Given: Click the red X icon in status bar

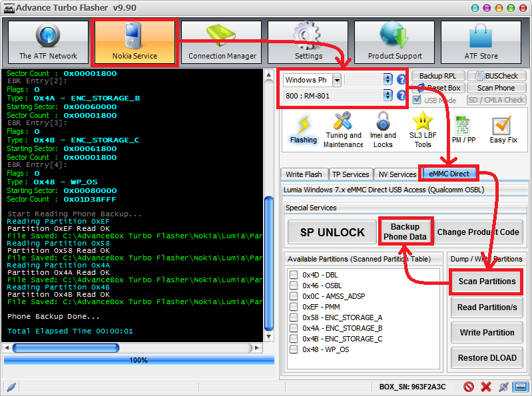Looking at the screenshot, I should coord(486,387).
